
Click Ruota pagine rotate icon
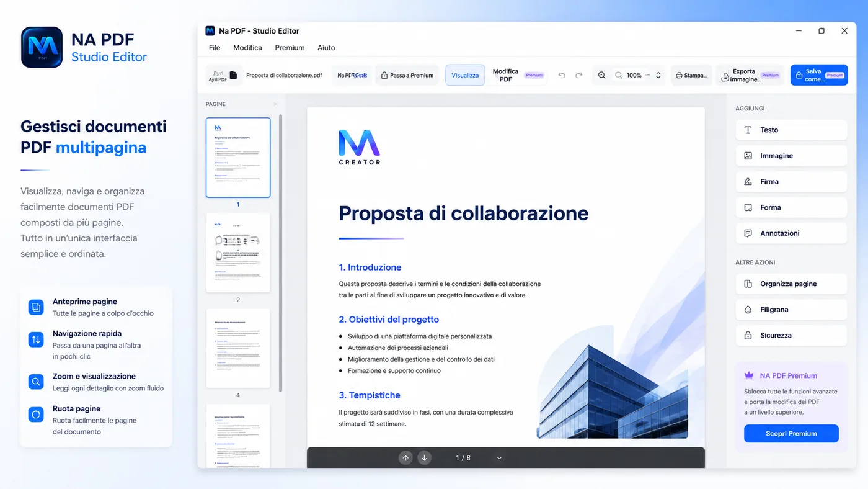point(36,414)
